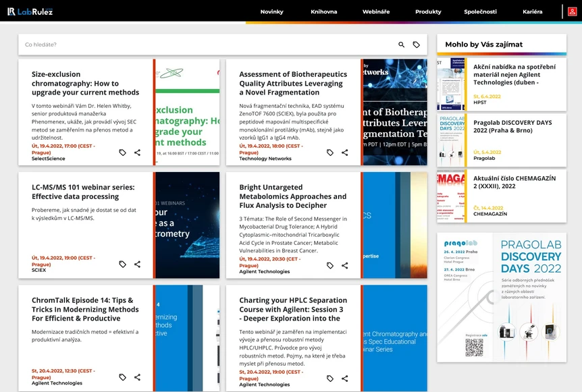The width and height of the screenshot is (582, 392).
Task: Click the search magnifier icon
Action: [401, 45]
